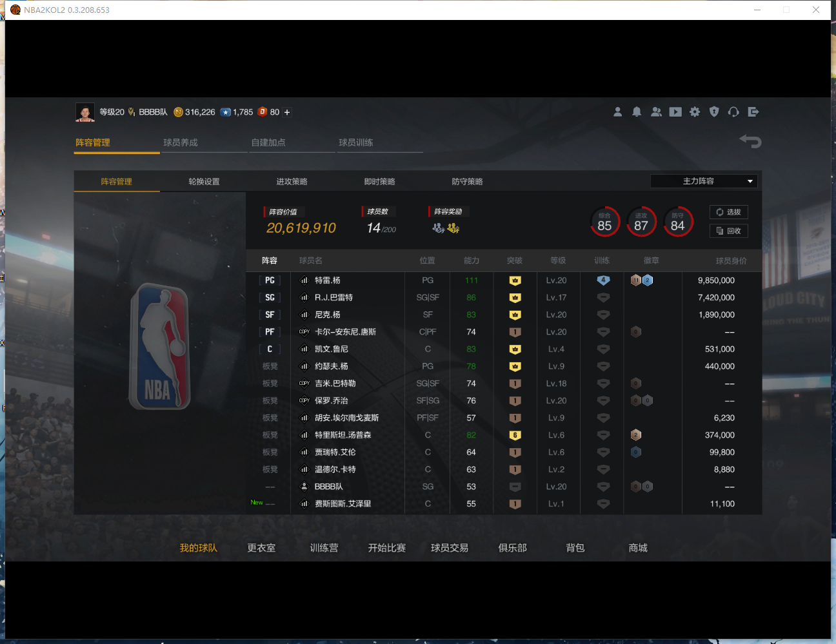836x644 pixels.
Task: Open 训练营 in bottom menu
Action: 324,548
